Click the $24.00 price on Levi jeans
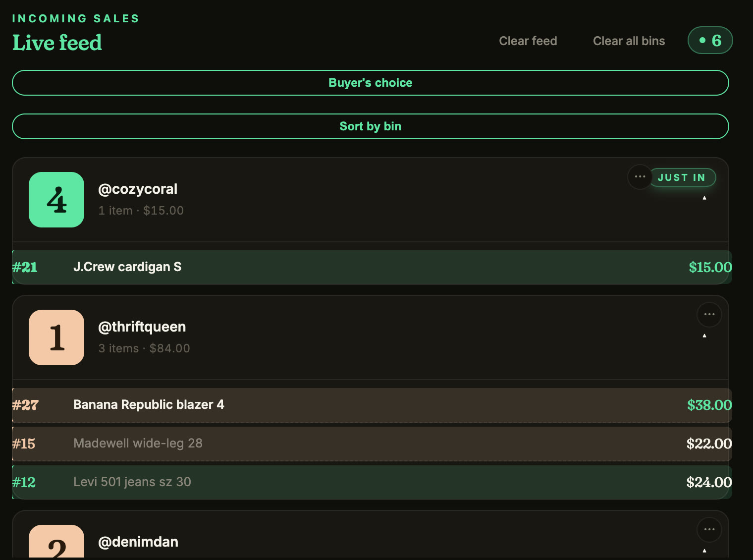 709,482
